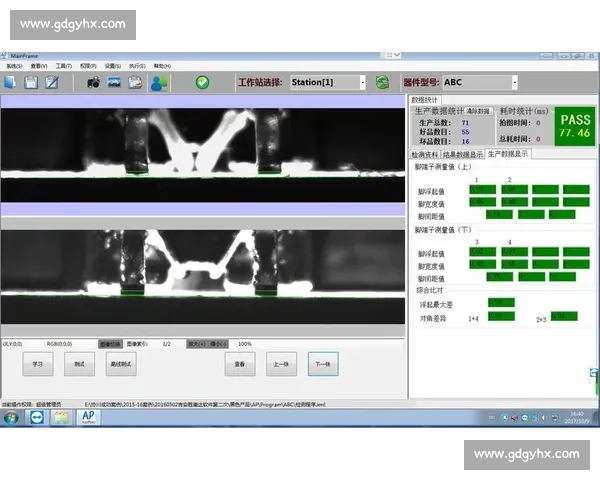Open the 设置(S) menu

[112, 65]
